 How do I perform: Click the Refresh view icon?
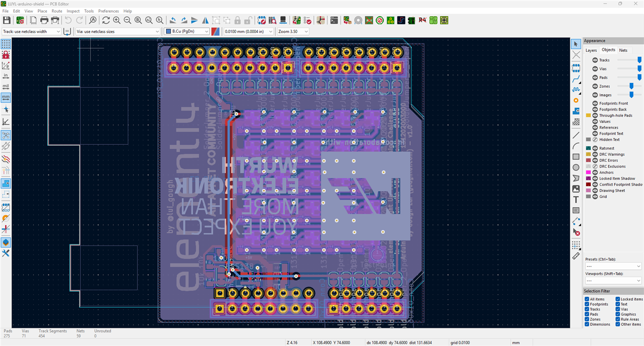(106, 20)
